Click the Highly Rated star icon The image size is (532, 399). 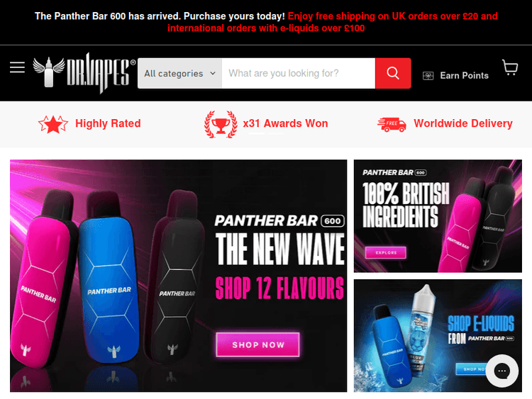pos(53,124)
